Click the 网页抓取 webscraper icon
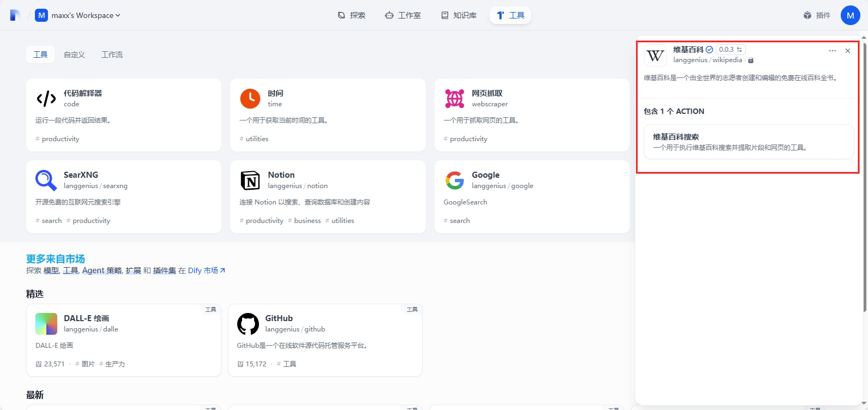The width and height of the screenshot is (868, 410). point(454,99)
